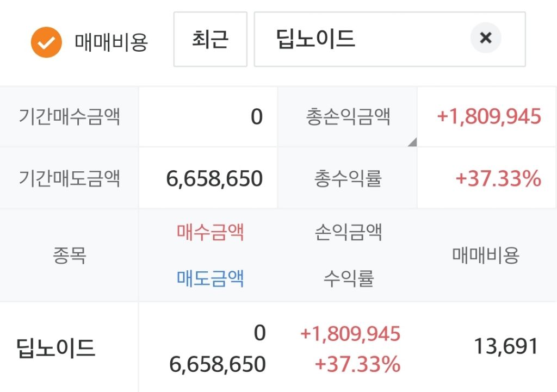Sort by 매수금액 column header

(211, 232)
